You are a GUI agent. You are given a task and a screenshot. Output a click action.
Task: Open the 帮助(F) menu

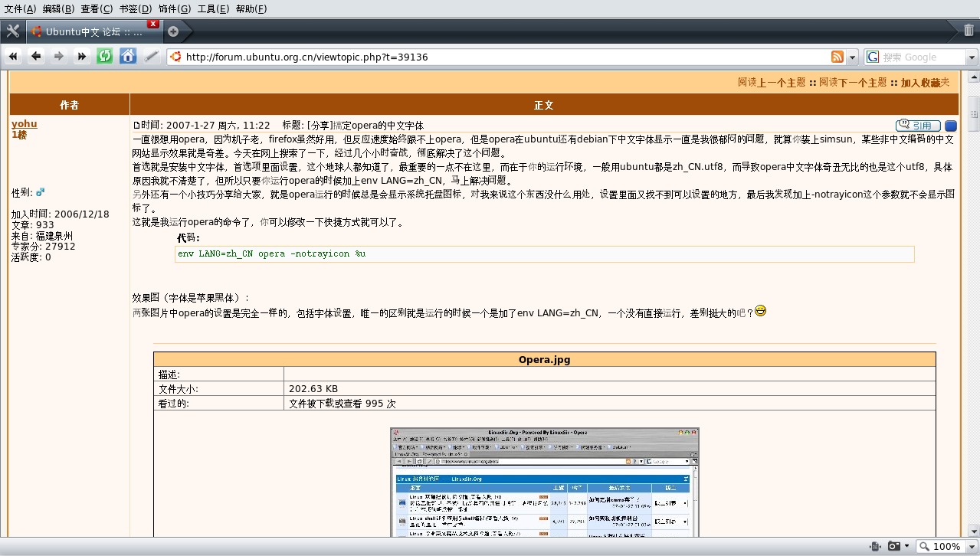(251, 8)
